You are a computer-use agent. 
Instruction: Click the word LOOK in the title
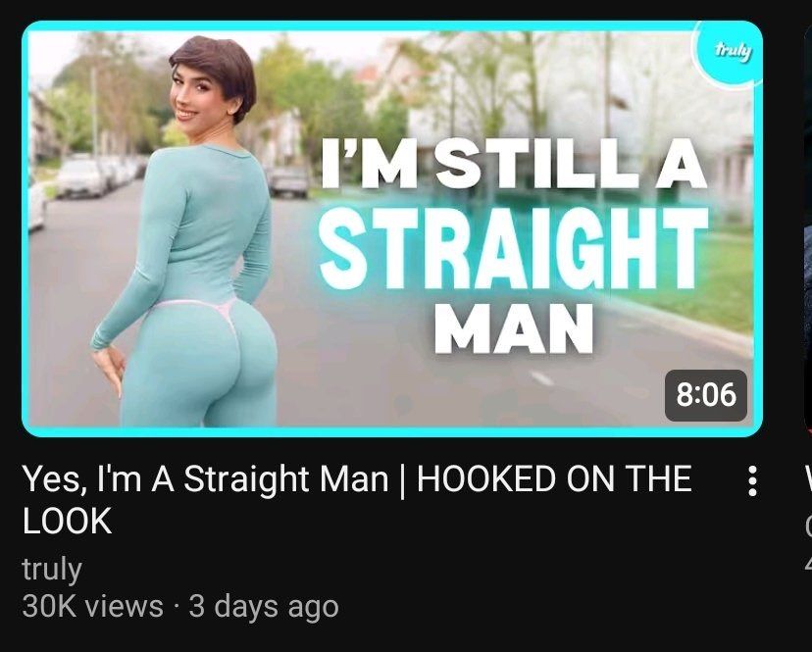pyautogui.click(x=68, y=521)
